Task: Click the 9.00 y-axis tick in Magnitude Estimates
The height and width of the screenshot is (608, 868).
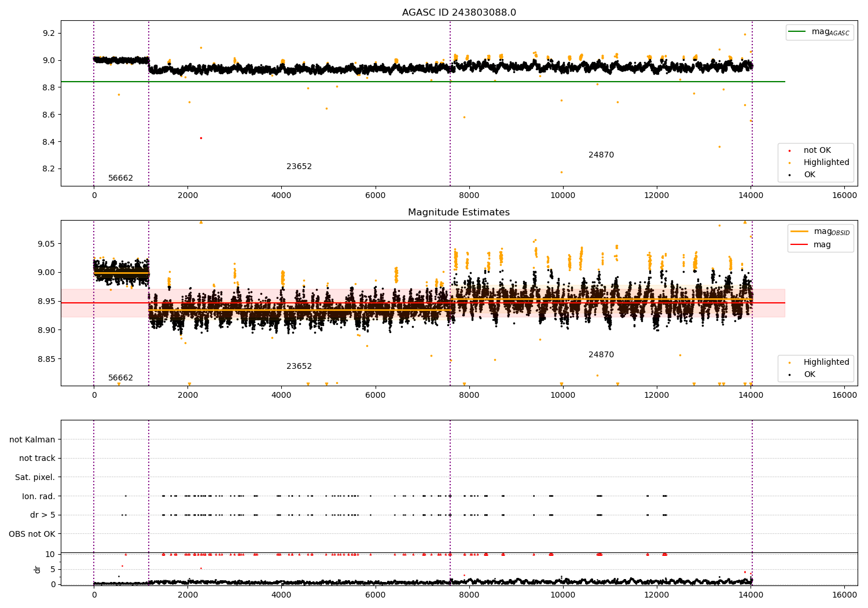Action: (46, 273)
